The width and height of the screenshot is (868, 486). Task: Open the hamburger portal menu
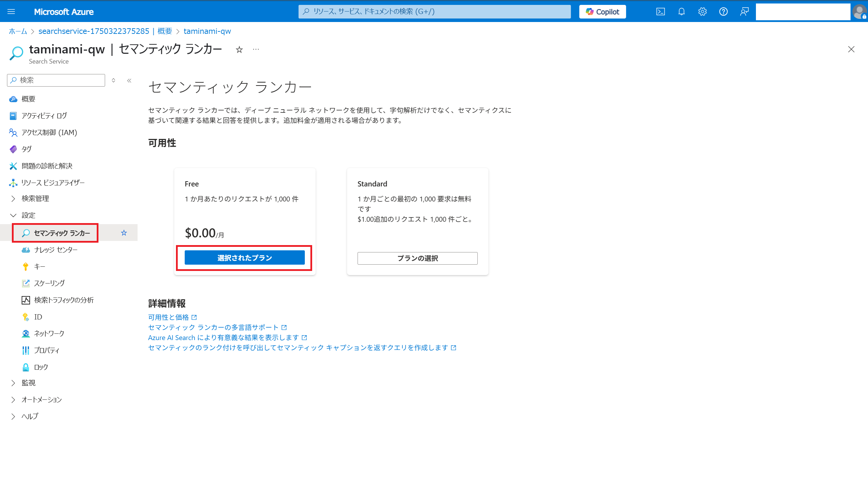tap(11, 12)
